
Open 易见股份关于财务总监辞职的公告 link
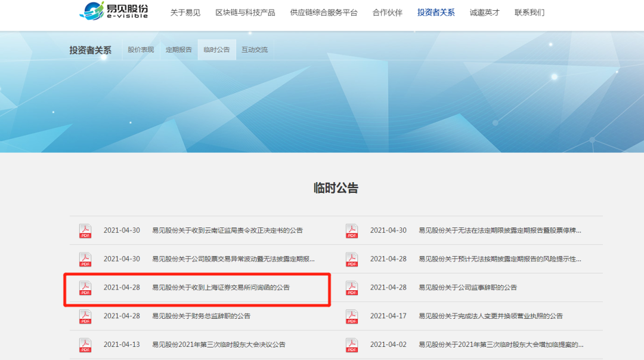(202, 316)
